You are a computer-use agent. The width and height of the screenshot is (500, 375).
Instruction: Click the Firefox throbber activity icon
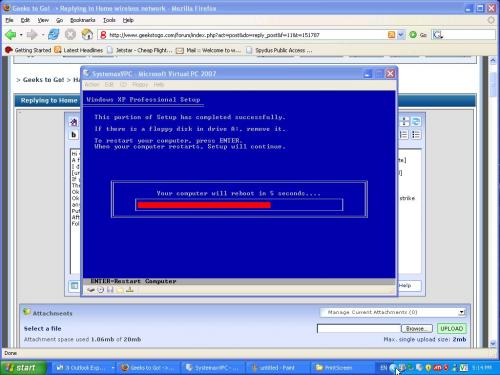(491, 20)
